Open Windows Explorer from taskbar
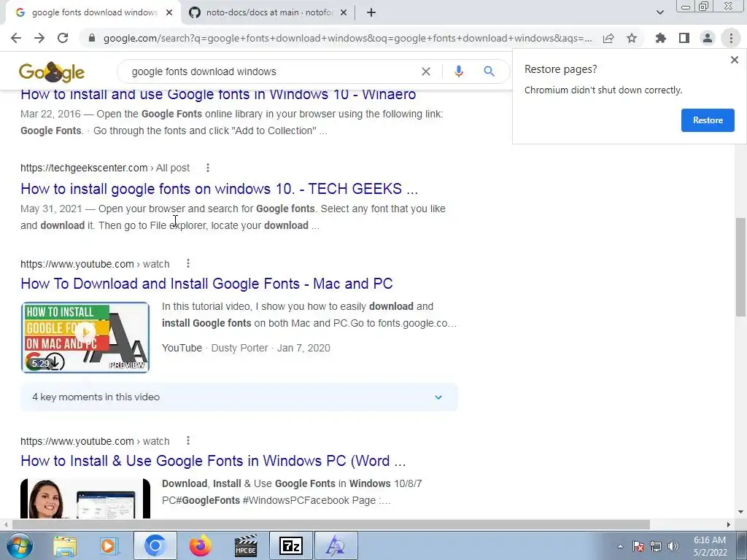747x560 pixels. click(65, 545)
